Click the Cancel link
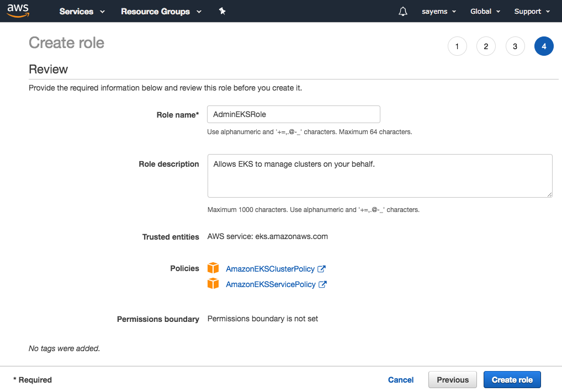562x392 pixels. coord(401,380)
